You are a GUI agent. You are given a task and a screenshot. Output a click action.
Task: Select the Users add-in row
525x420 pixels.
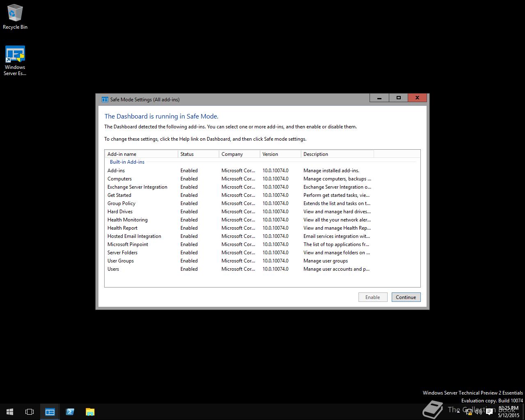[x=240, y=269]
